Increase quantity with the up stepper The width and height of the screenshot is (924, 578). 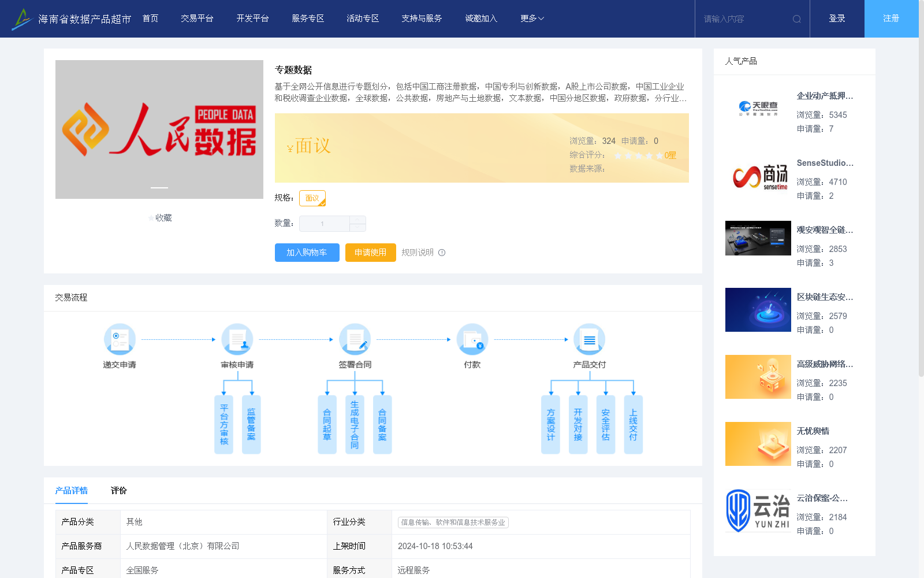click(x=357, y=220)
